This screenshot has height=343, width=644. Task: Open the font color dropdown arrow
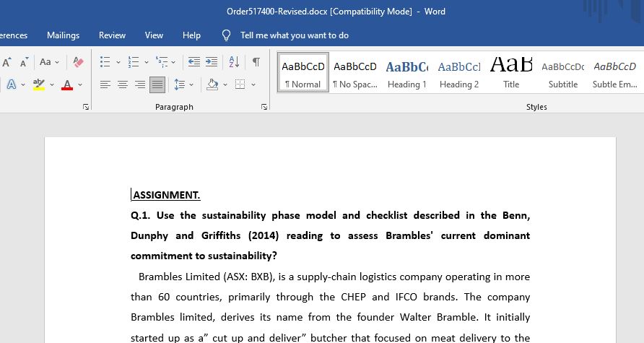click(80, 84)
